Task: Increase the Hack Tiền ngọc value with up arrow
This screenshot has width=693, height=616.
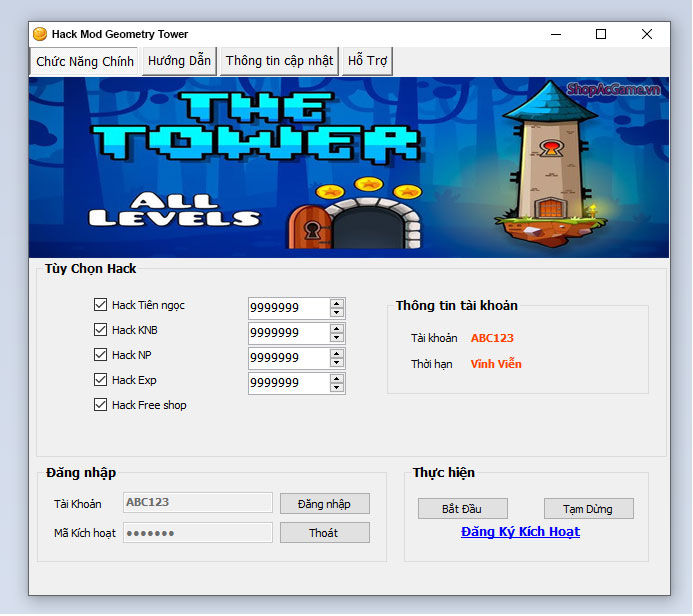Action: [337, 304]
